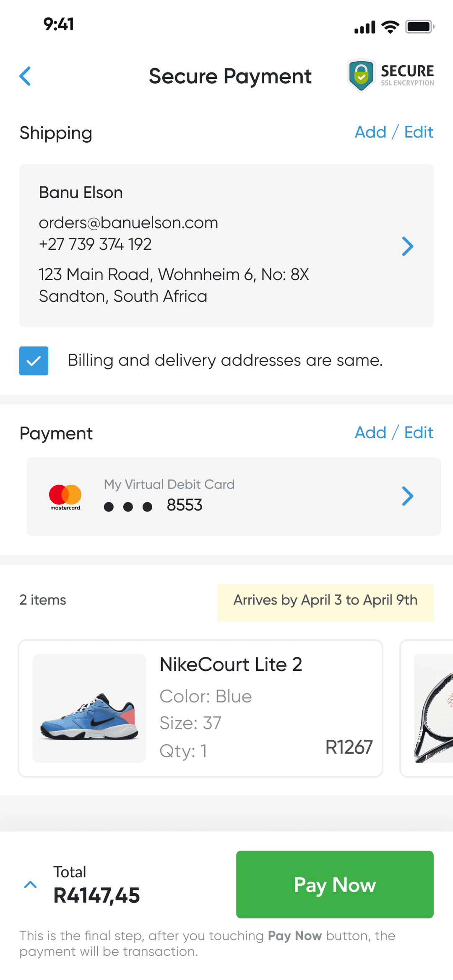Expand the Total price breakdown arrow

tap(31, 884)
